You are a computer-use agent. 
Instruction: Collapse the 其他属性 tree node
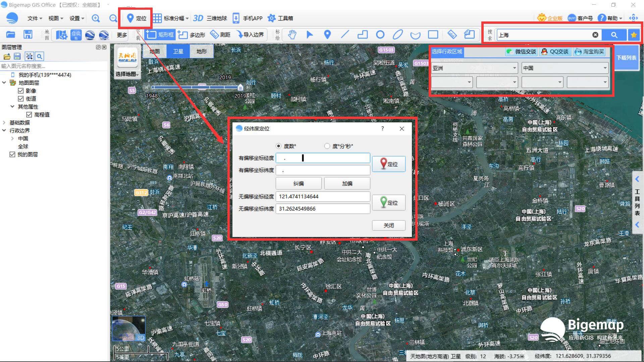click(x=12, y=107)
